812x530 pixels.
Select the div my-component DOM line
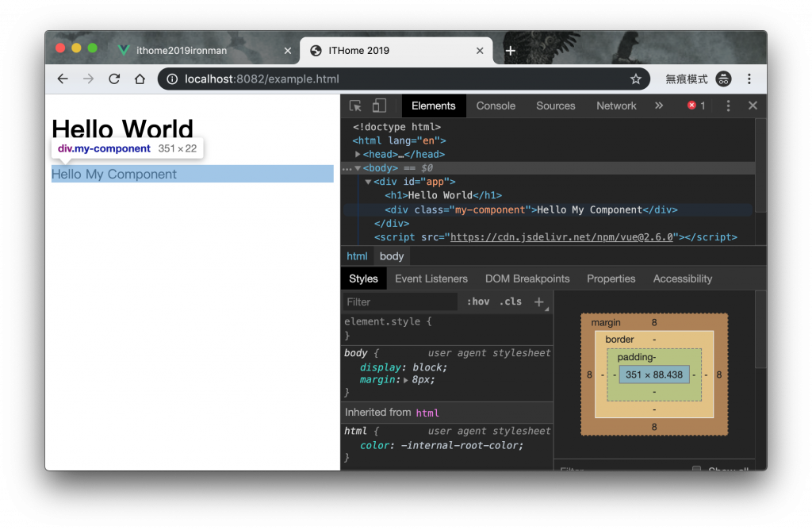(x=530, y=209)
